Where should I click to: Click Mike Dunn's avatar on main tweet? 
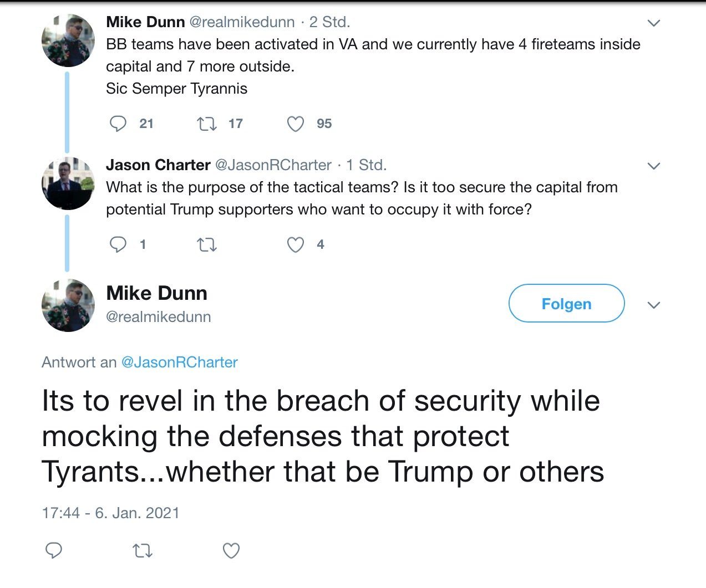click(x=68, y=305)
